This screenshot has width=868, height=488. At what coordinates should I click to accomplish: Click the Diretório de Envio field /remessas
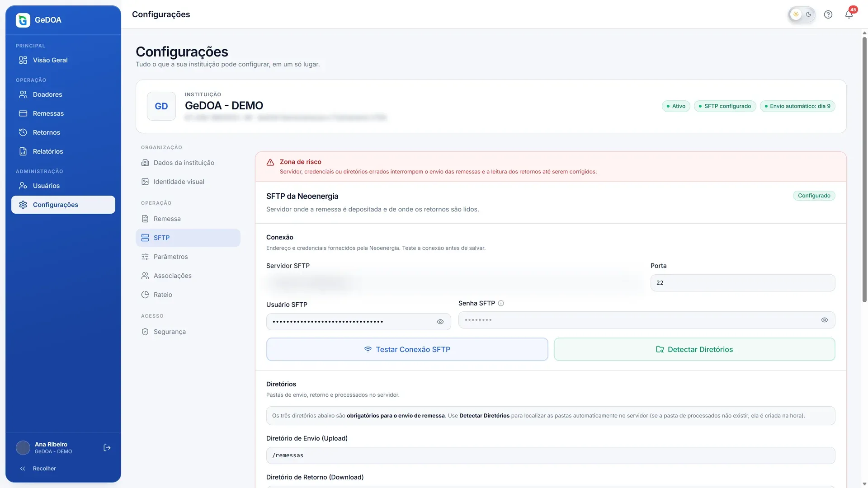[x=551, y=455]
